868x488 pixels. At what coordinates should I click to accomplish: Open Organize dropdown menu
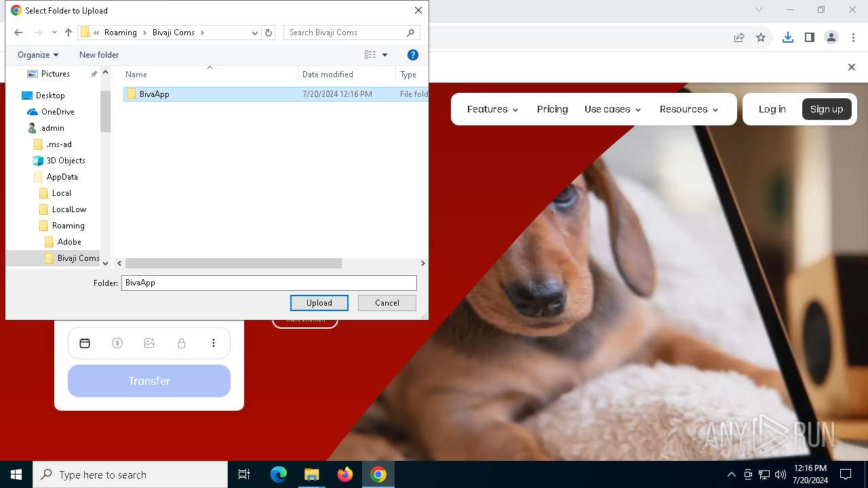coord(38,55)
